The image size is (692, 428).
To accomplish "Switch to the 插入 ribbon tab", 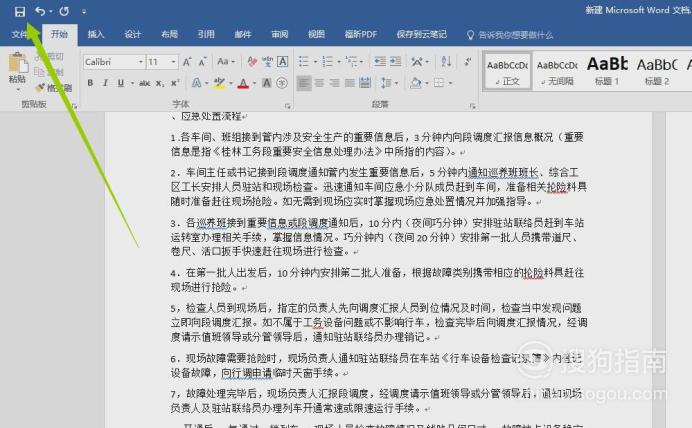I will pyautogui.click(x=96, y=34).
